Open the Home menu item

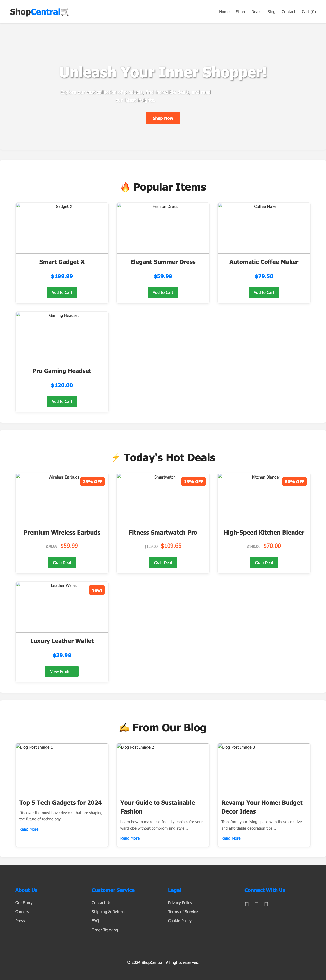click(224, 12)
